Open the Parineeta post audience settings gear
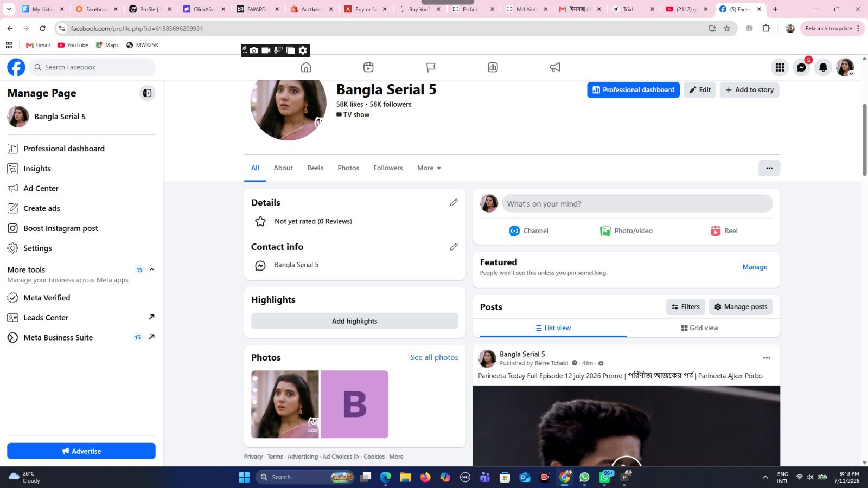Screen dimensions: 868x488 [x=601, y=363]
